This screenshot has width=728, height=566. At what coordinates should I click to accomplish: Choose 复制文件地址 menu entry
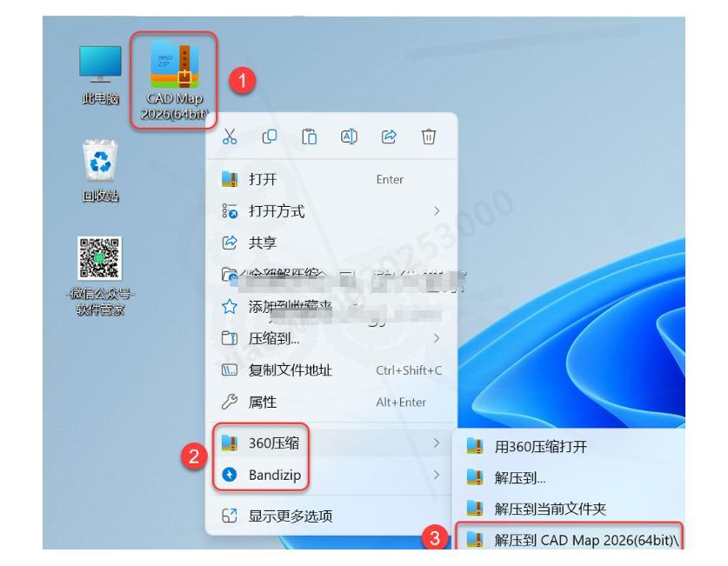[x=331, y=370]
